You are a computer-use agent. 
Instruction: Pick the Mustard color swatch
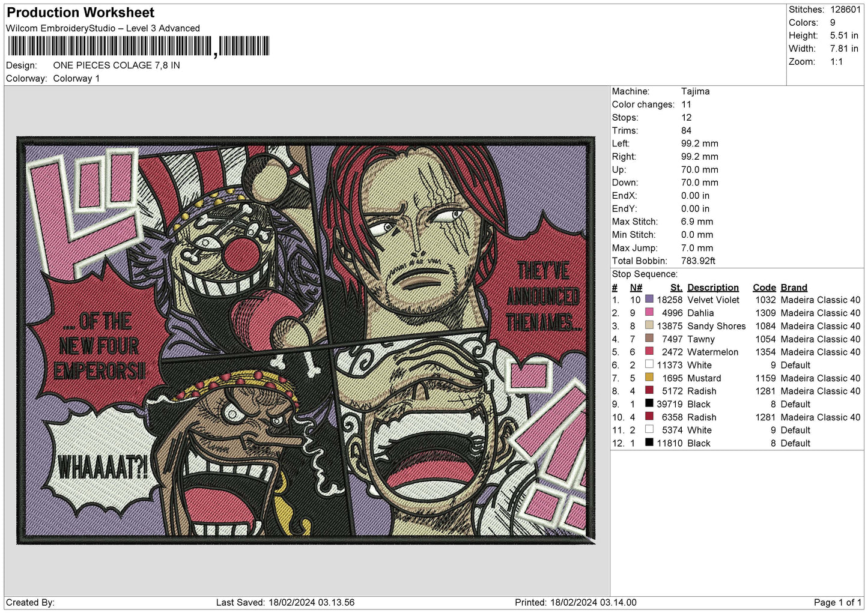[649, 378]
